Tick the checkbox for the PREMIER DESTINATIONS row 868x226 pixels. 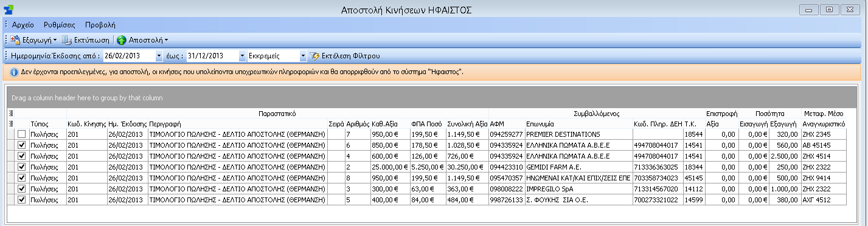click(22, 134)
